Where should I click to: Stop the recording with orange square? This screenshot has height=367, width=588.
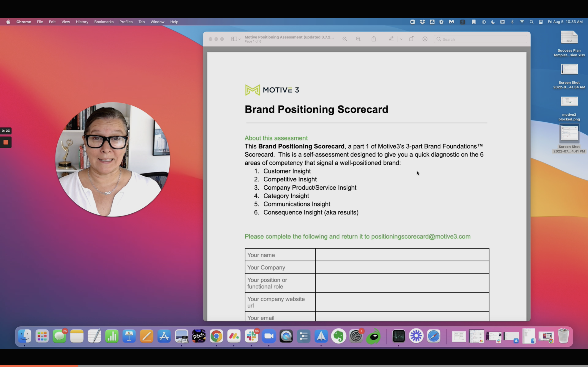point(6,142)
